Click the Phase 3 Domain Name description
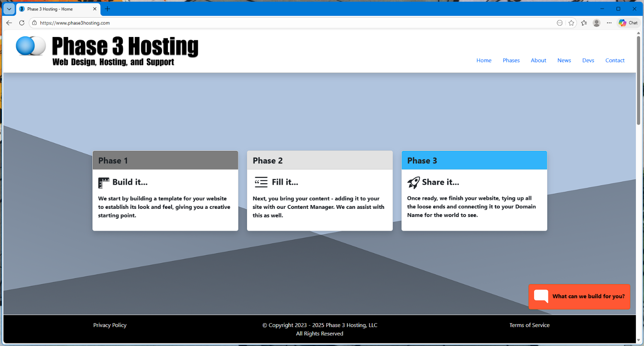 click(x=471, y=207)
